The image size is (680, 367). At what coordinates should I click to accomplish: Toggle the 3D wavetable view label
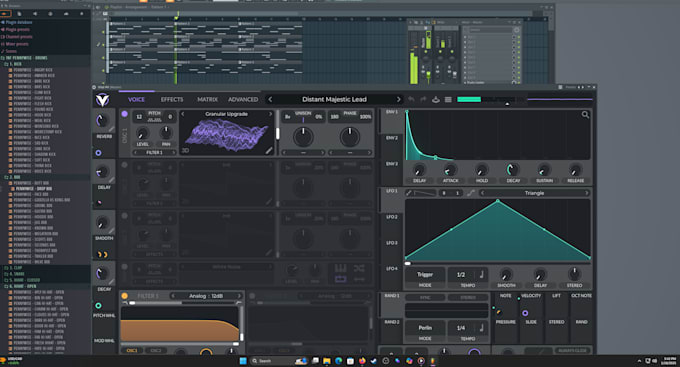[185, 151]
